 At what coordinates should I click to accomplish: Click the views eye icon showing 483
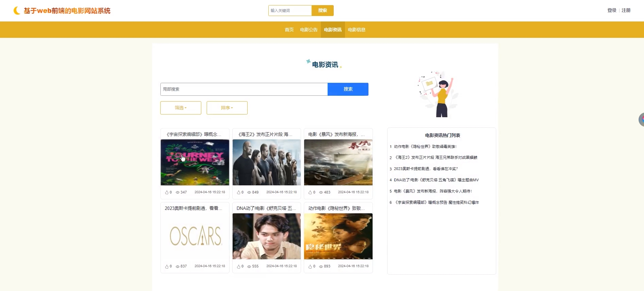pos(321,192)
